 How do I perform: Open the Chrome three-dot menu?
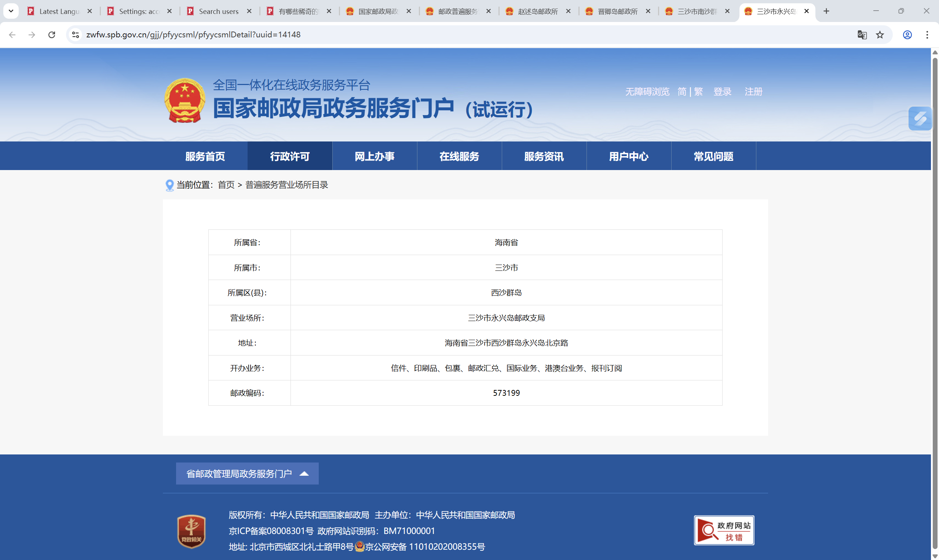927,35
